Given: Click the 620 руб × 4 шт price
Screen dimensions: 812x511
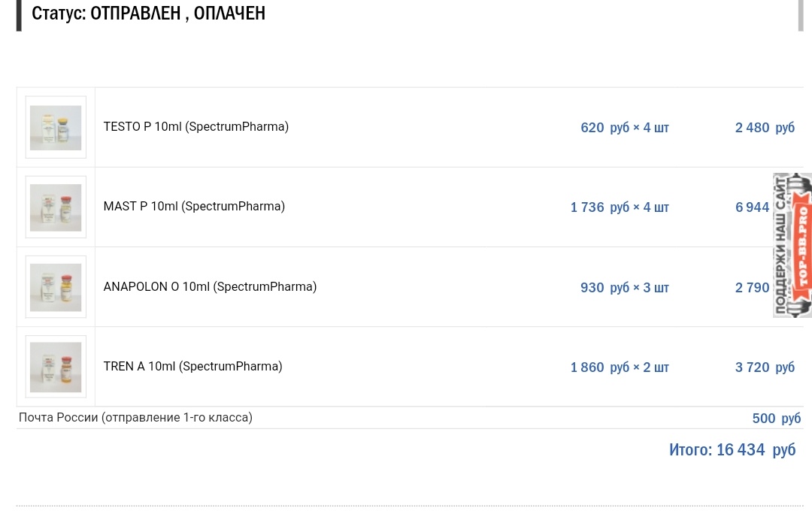Looking at the screenshot, I should [625, 128].
